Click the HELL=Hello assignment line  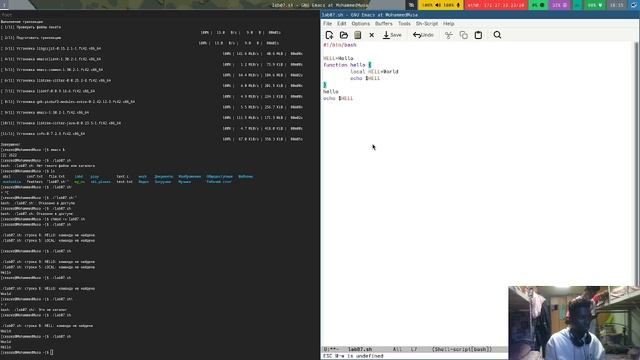[x=338, y=58]
